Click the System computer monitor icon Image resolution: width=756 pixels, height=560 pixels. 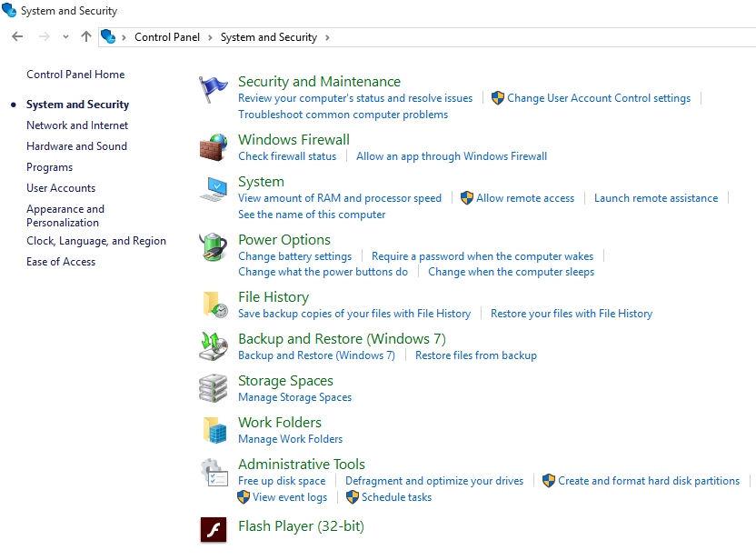pos(214,190)
